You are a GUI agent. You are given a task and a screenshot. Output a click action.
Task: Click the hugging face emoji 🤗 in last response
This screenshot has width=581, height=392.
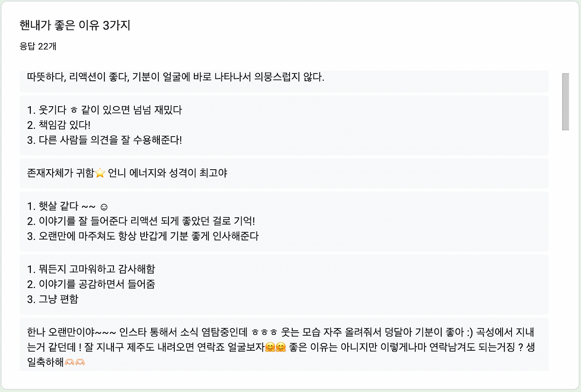pyautogui.click(x=271, y=346)
